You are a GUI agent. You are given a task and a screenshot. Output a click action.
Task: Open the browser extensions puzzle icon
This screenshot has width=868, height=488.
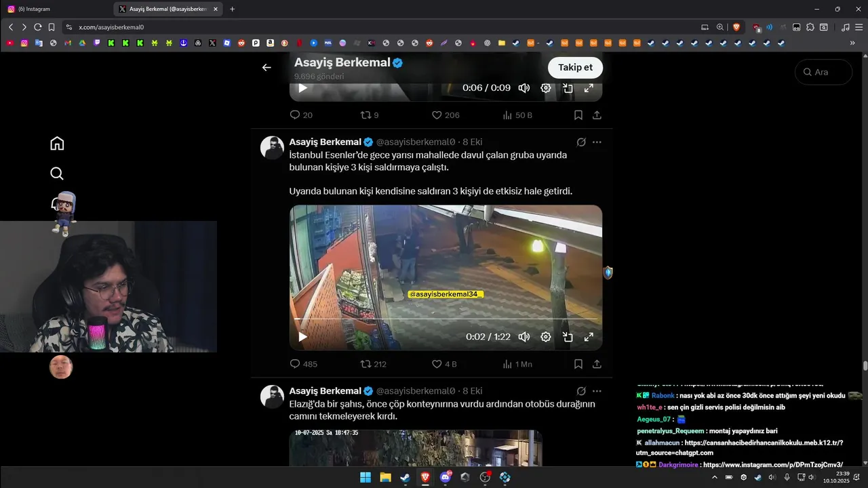click(x=810, y=27)
